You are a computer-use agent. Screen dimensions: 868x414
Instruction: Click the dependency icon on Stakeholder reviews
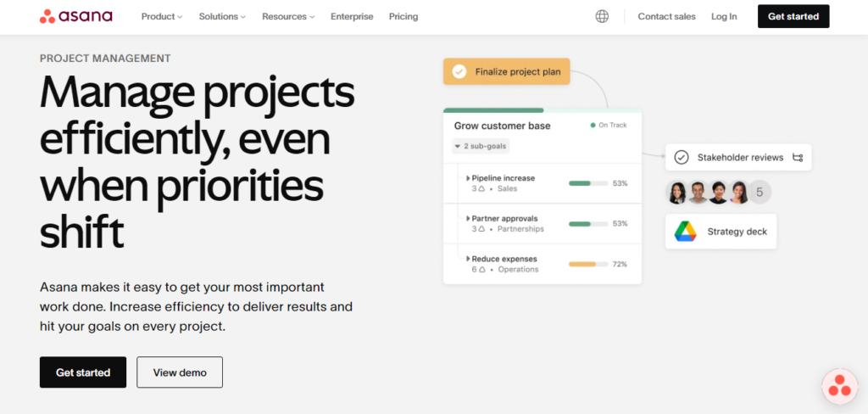click(798, 158)
